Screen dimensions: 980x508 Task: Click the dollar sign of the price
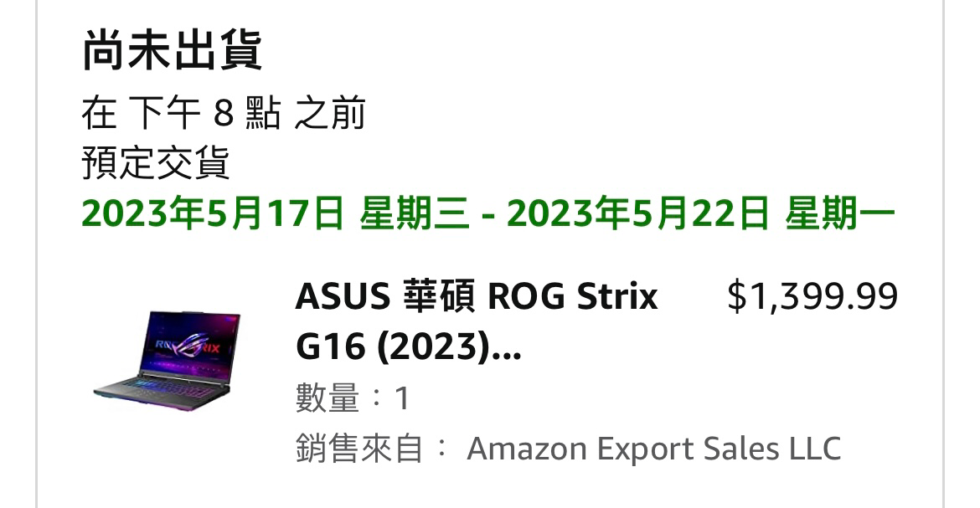pyautogui.click(x=737, y=296)
